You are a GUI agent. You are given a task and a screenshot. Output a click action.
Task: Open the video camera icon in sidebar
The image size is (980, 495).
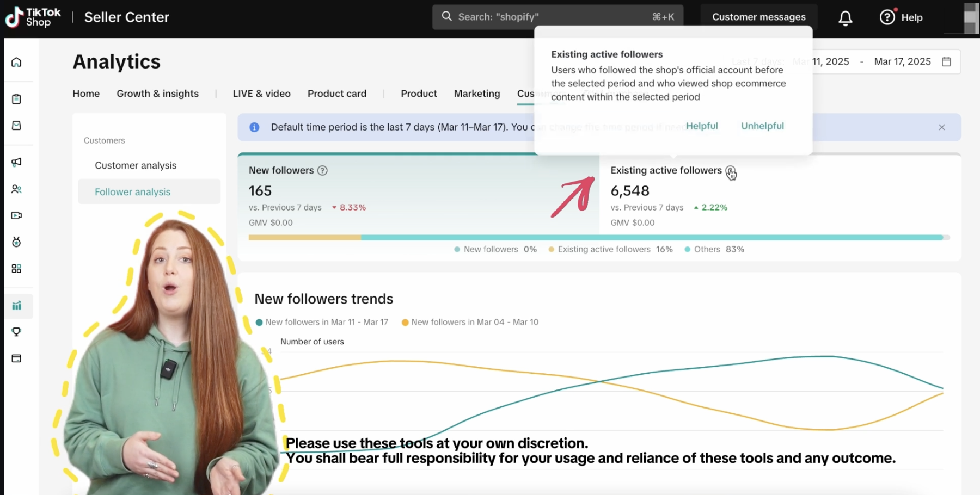(16, 215)
